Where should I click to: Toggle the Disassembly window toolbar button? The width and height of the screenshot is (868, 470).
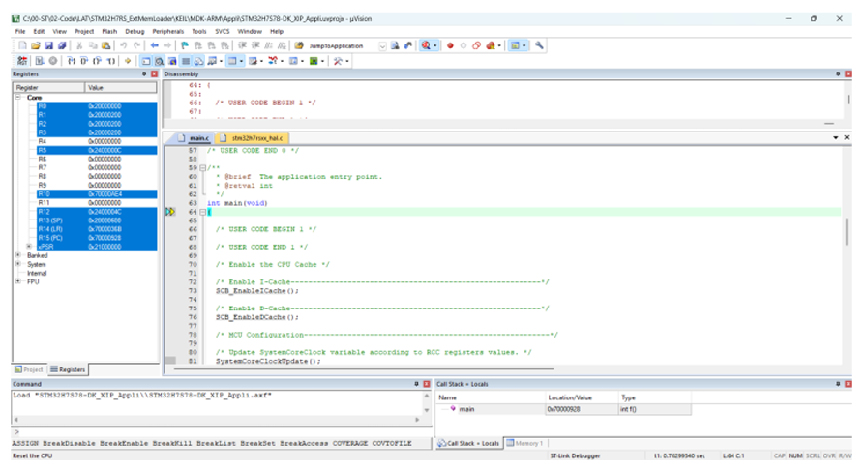159,61
